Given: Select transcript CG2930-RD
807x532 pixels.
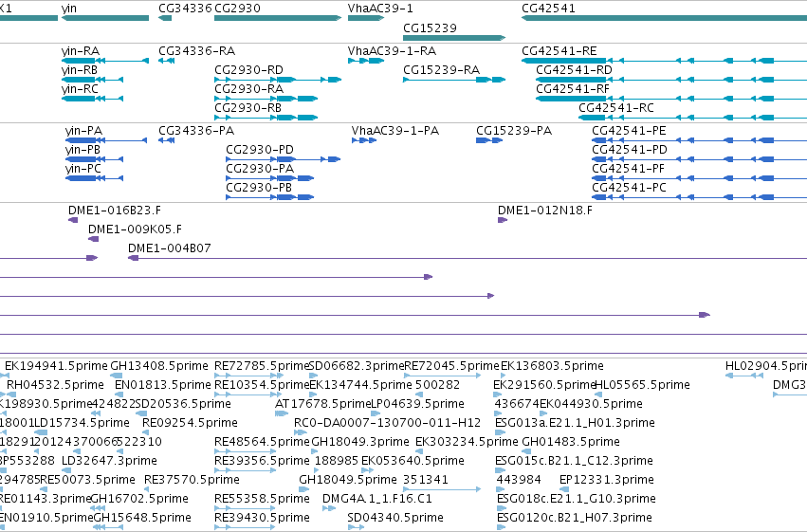Looking at the screenshot, I should coord(248,70).
